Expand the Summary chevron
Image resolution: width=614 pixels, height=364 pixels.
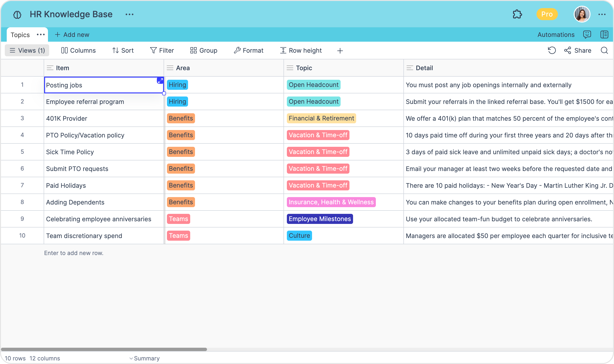pos(131,358)
